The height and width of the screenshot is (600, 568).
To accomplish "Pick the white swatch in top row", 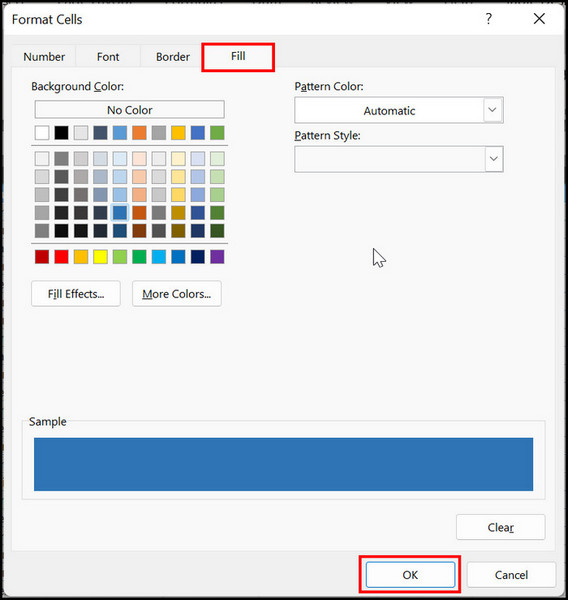I will point(42,133).
